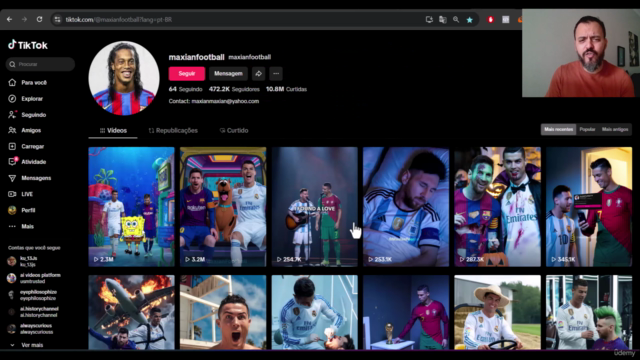Screen dimensions: 640x360
Task: Reload the page with the refresh icon
Action: (40, 19)
